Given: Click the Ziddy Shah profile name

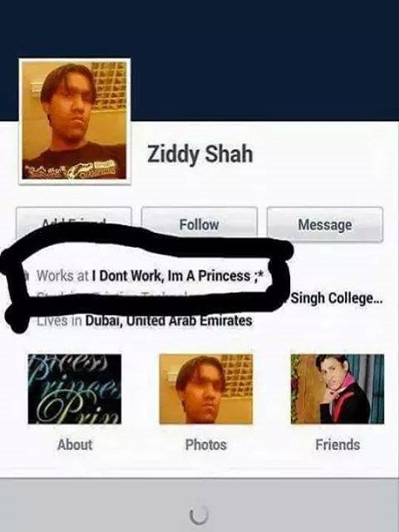Looking at the screenshot, I should point(199,155).
